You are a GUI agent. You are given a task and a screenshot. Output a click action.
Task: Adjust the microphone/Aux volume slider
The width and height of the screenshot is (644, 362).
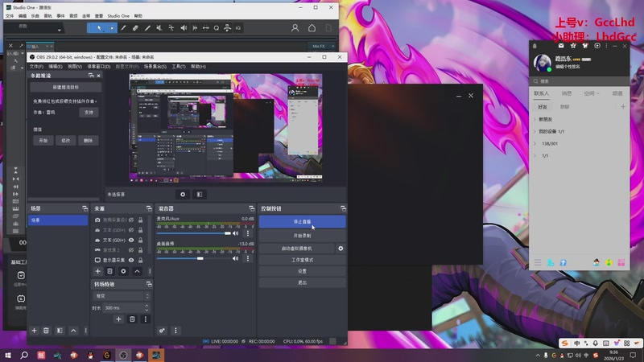pyautogui.click(x=194, y=233)
